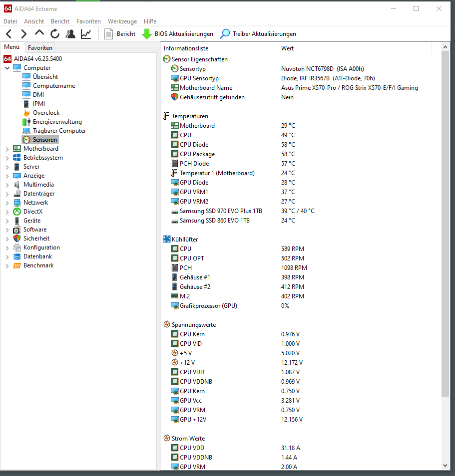
Task: Expand the Benchmark tree node
Action: 7,266
